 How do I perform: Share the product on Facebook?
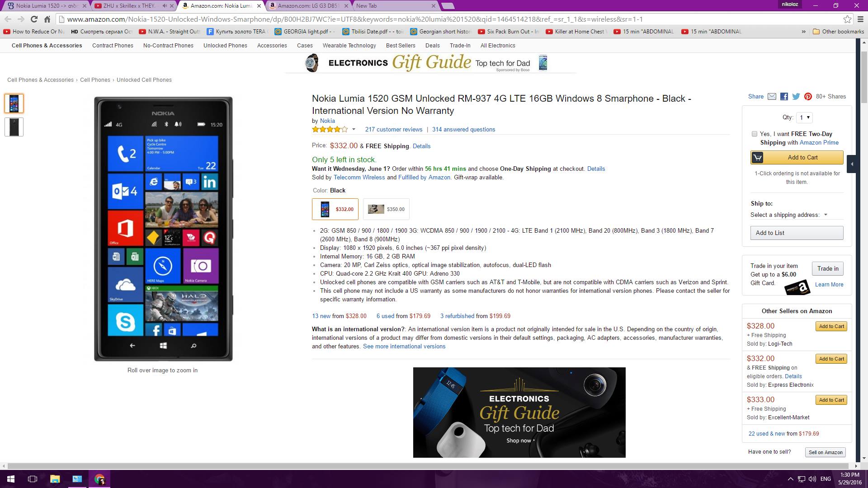[x=784, y=96]
